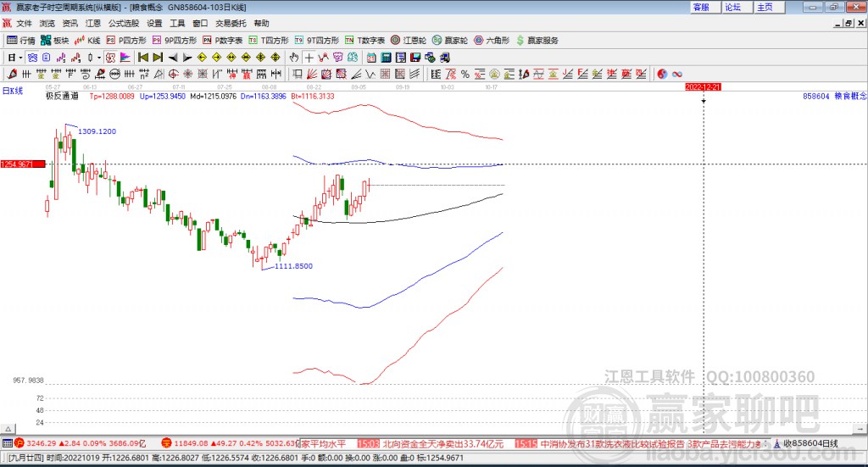
Task: Open the 9T四方形 tool
Action: (317, 41)
